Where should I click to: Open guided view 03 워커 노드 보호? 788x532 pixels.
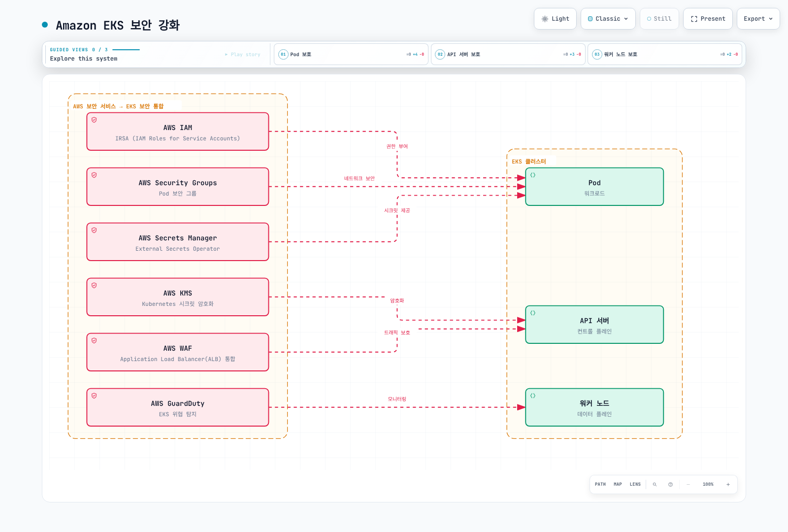pyautogui.click(x=665, y=54)
